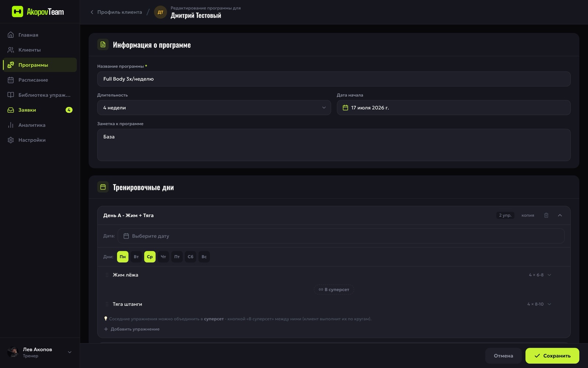
Task: Click the Тренировочные дни section icon
Action: 103,187
